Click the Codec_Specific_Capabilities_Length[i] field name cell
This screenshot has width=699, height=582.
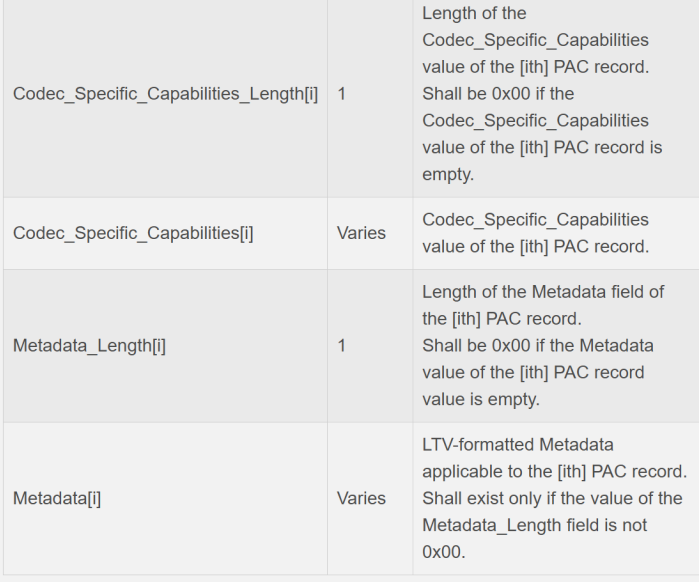point(165,93)
